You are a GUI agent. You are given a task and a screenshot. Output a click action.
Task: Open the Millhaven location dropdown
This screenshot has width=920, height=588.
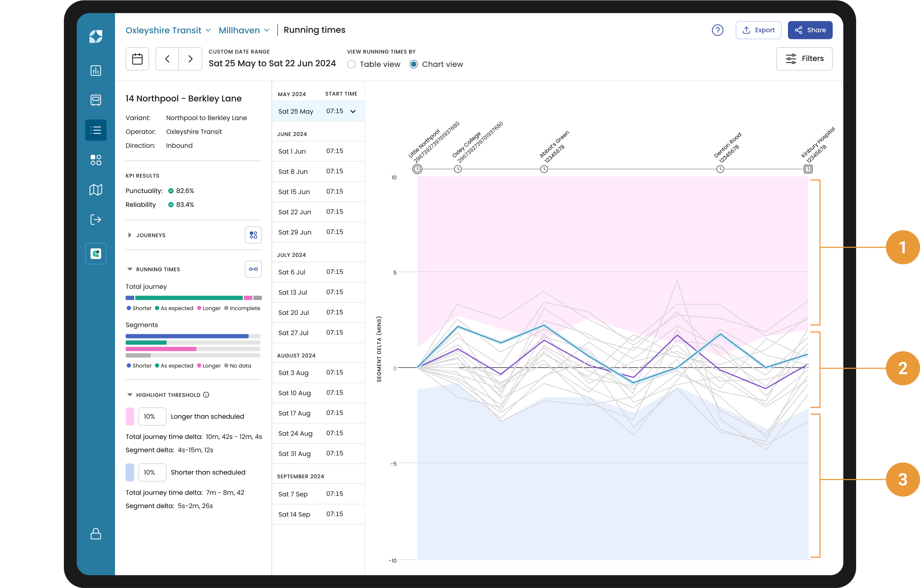point(244,30)
